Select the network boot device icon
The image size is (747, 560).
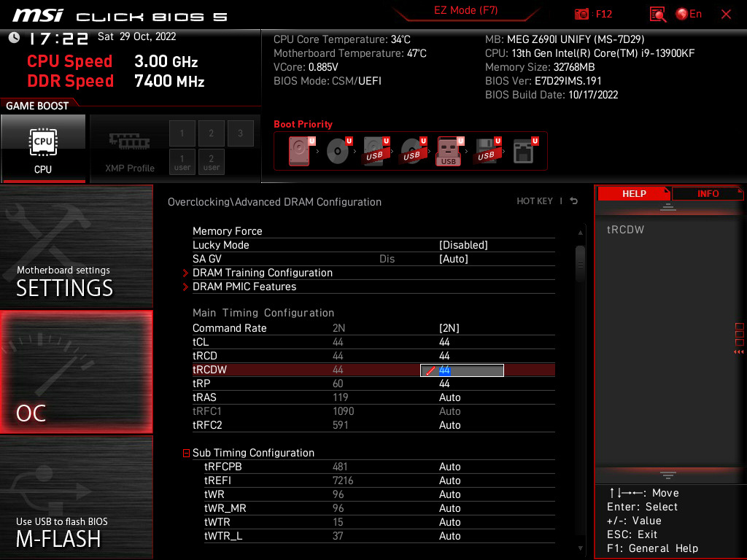(525, 151)
